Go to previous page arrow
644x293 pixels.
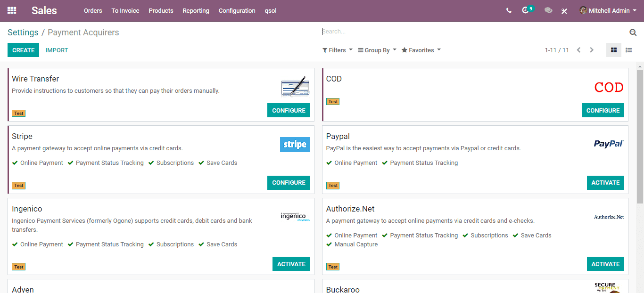click(578, 50)
